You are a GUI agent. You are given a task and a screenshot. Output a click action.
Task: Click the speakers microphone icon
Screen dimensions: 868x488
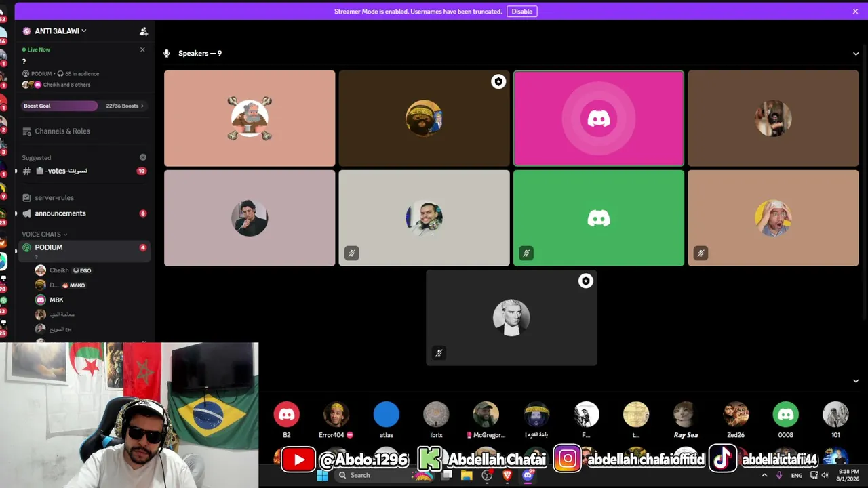[167, 54]
